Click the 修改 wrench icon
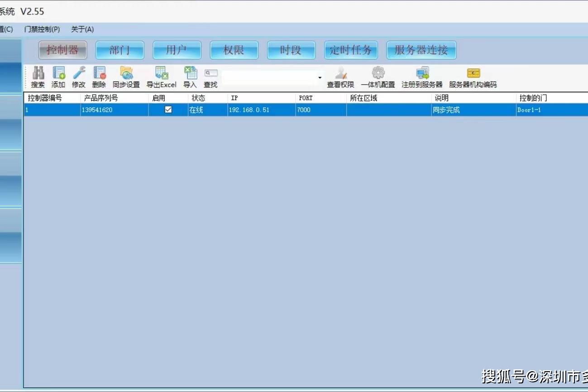The image size is (588, 392). 79,73
